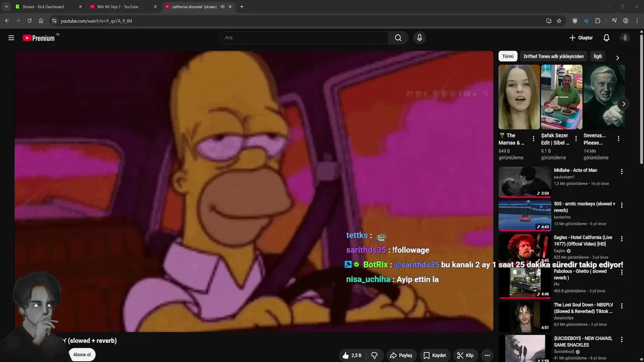Select Drifted Tones adlı yükleyiciden chip

point(553,56)
